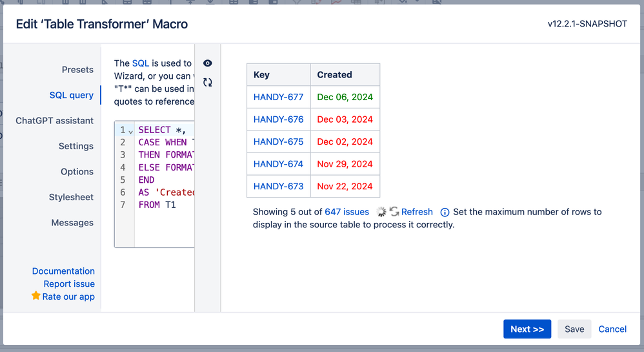Click line number 7 in the editor gutter

[123, 205]
